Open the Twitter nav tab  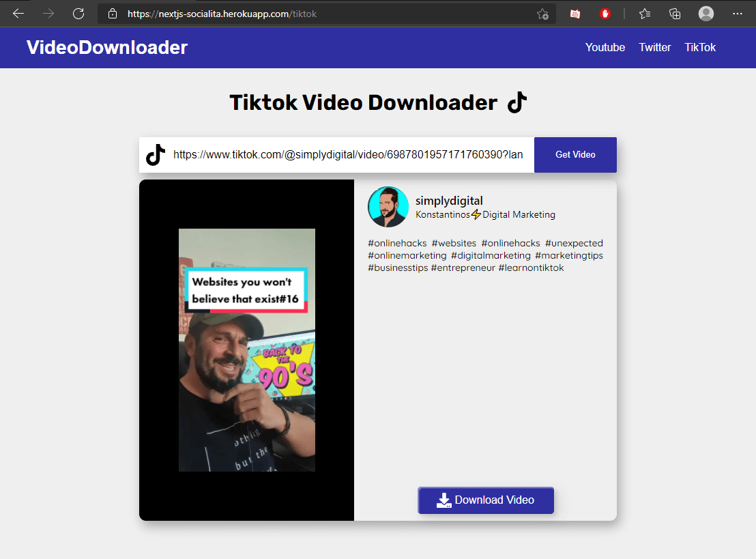(x=655, y=47)
